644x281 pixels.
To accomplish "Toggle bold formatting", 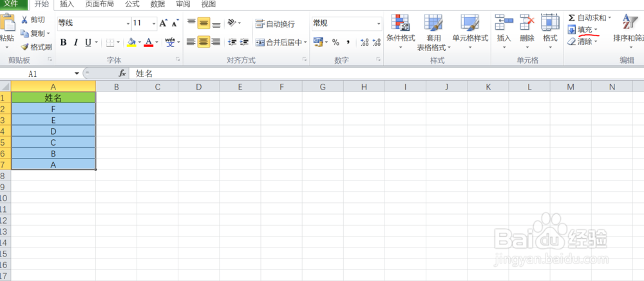I will 63,43.
